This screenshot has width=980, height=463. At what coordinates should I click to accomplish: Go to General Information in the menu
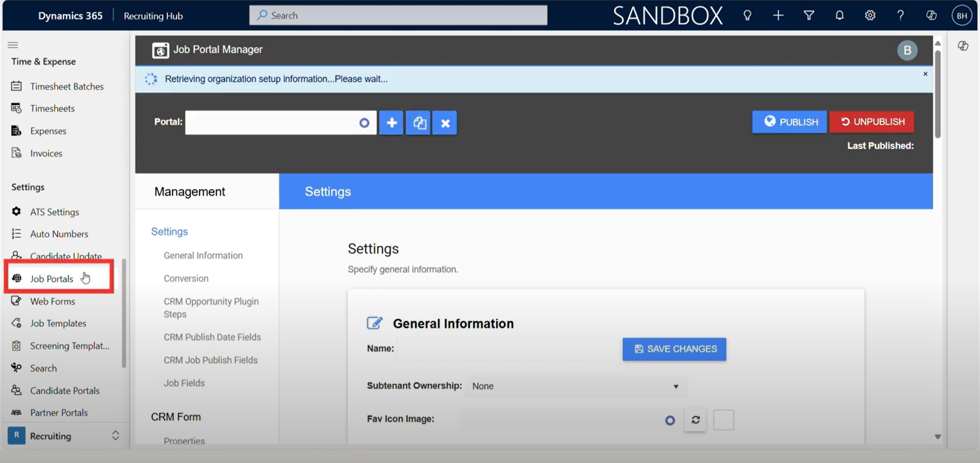[x=203, y=255]
